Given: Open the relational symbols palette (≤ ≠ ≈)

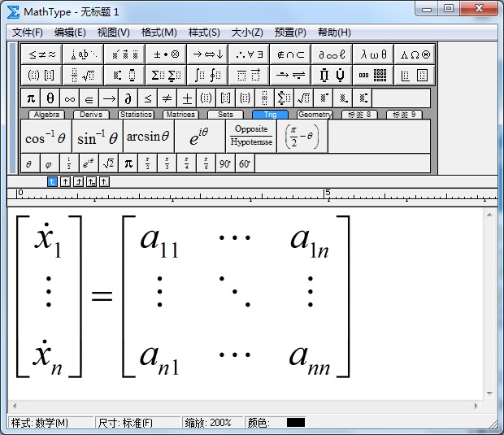Looking at the screenshot, I should pyautogui.click(x=42, y=54).
